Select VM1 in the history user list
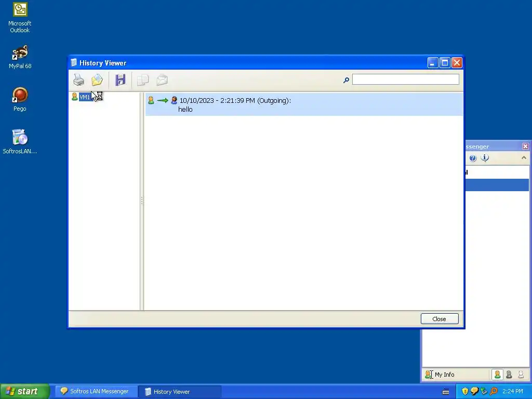Image resolution: width=532 pixels, height=399 pixels. click(x=85, y=97)
